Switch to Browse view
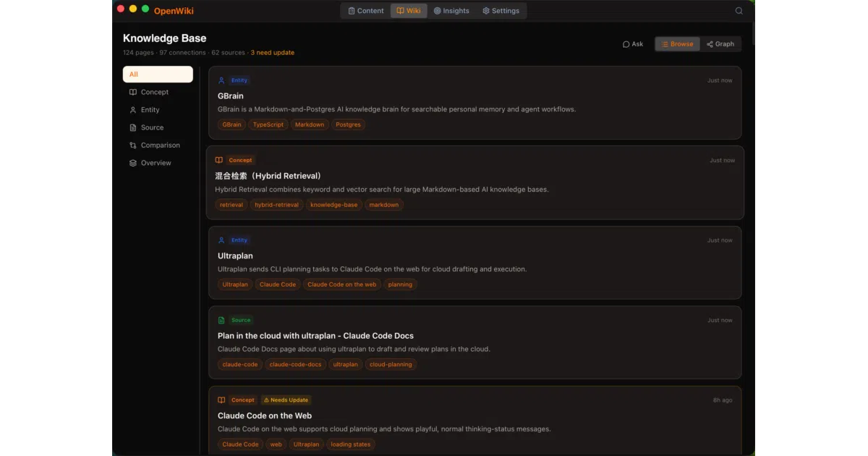The width and height of the screenshot is (868, 456). [x=677, y=44]
